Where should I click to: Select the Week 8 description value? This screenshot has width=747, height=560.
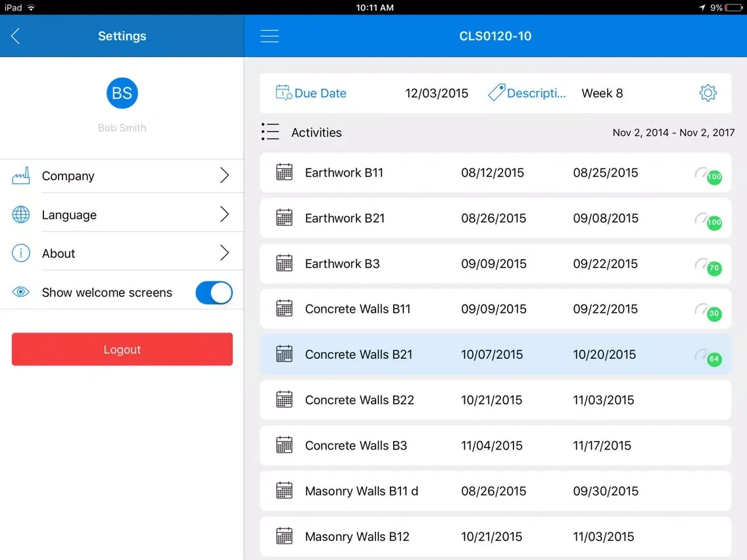[602, 93]
